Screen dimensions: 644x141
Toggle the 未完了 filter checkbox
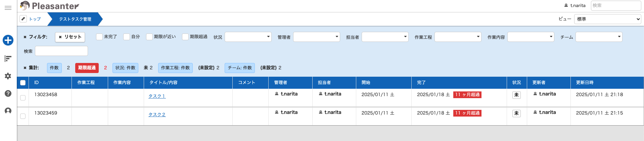(x=99, y=37)
